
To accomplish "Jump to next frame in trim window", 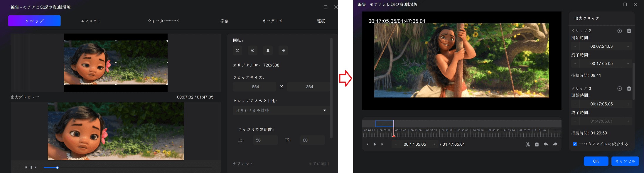I will [x=382, y=144].
